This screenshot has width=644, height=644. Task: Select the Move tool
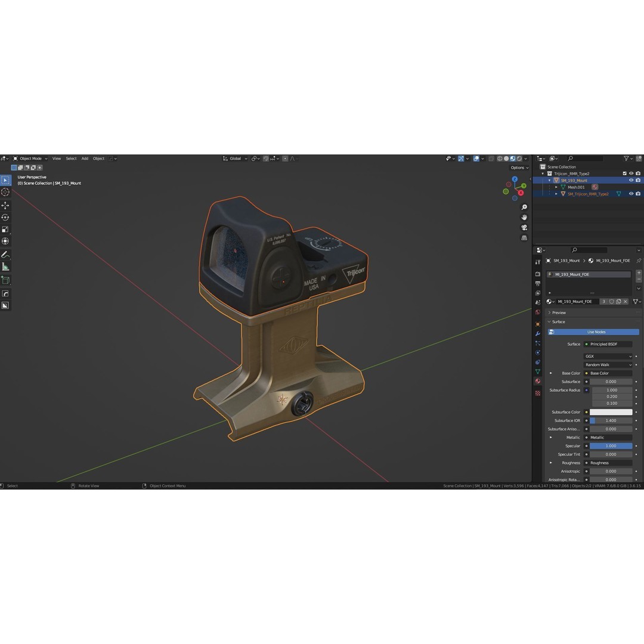5,205
